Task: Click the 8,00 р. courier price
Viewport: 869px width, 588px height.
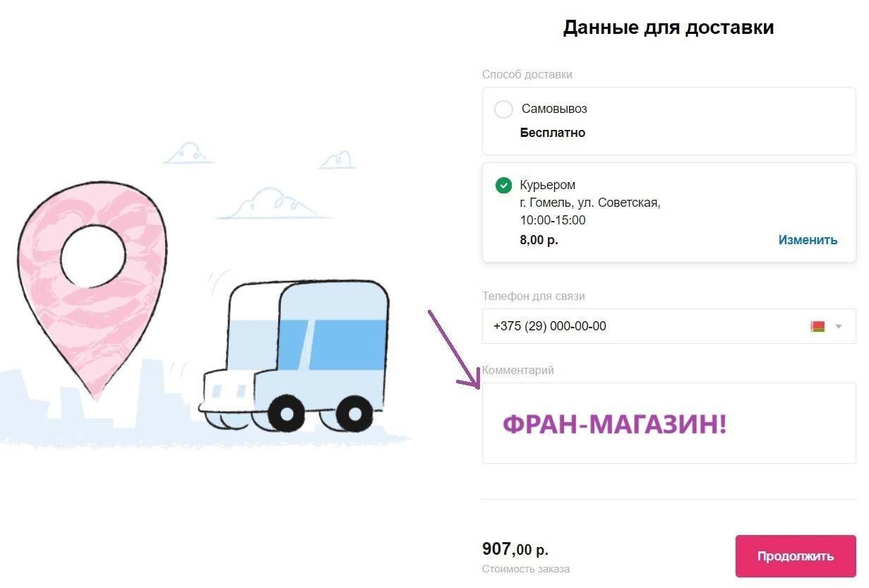Action: coord(539,240)
